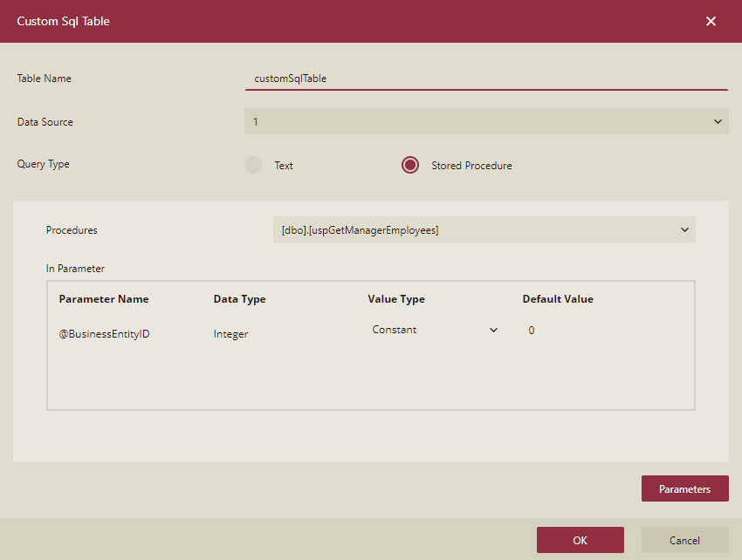The image size is (742, 560).
Task: Confirm with the OK button
Action: pos(580,540)
